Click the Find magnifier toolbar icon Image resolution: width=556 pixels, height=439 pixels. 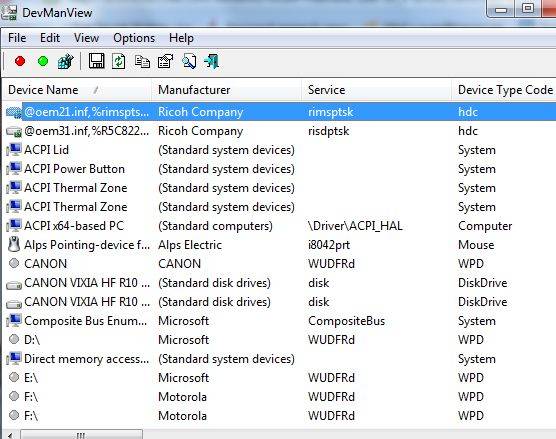point(189,61)
